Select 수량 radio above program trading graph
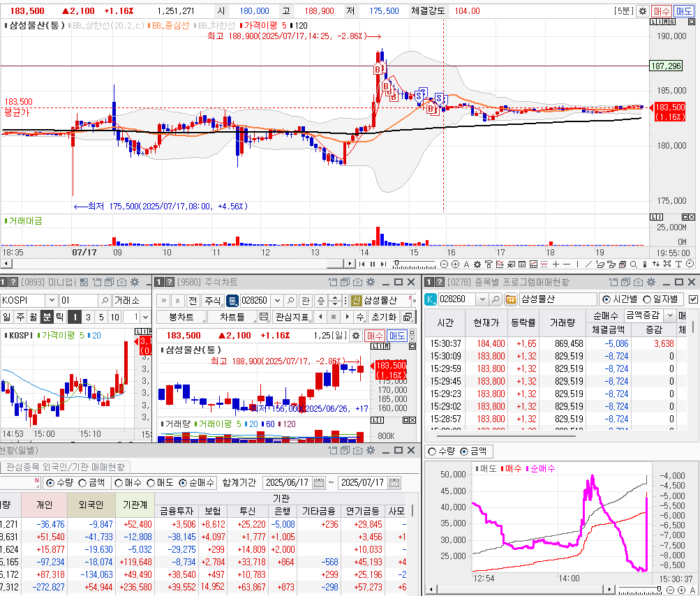700x596 pixels. tap(432, 452)
